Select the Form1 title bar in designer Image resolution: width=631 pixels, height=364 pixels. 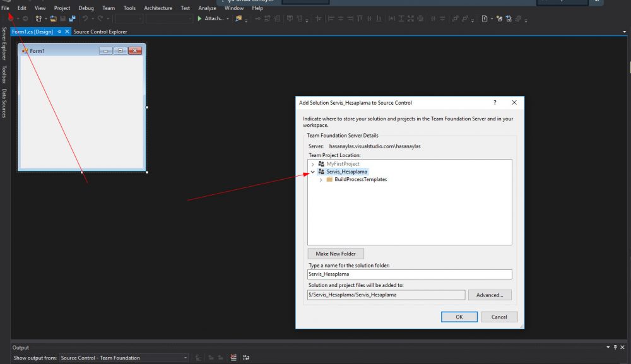click(81, 50)
